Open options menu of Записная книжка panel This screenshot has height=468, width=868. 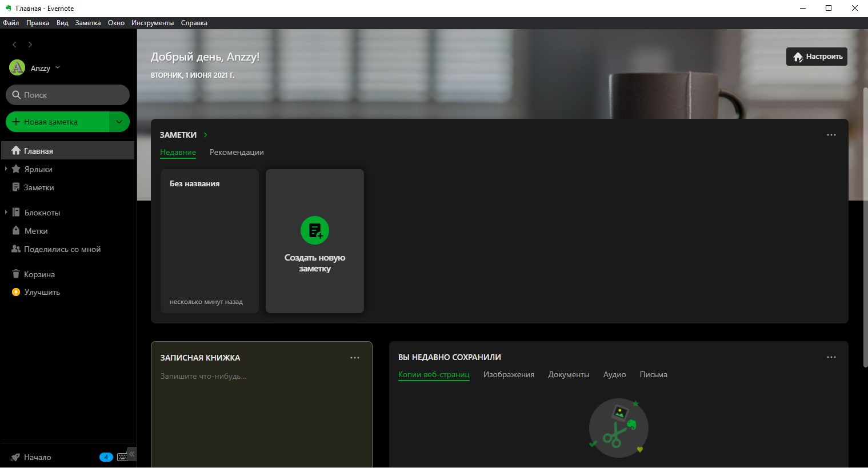coord(355,357)
